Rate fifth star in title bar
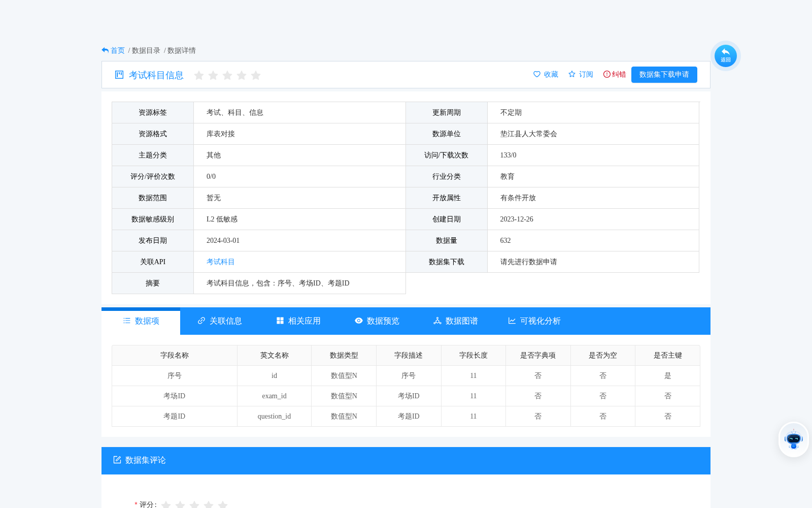 (x=256, y=75)
